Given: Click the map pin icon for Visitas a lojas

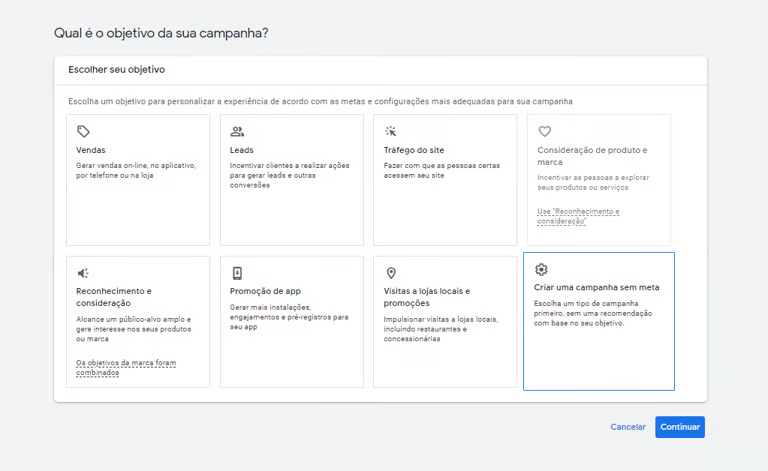Looking at the screenshot, I should [391, 273].
